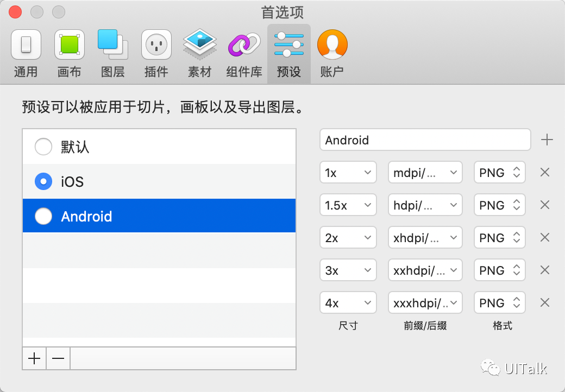Add a new preset below the list
This screenshot has height=392, width=565.
(x=34, y=358)
